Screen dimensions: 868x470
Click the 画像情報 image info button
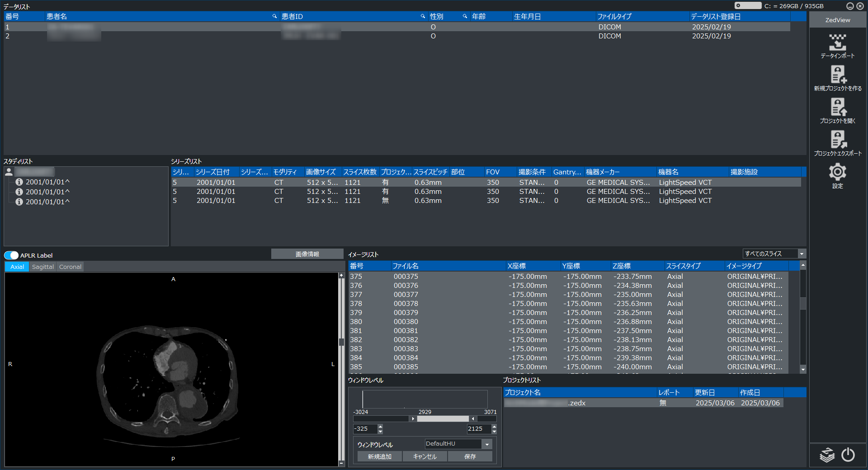click(x=307, y=254)
